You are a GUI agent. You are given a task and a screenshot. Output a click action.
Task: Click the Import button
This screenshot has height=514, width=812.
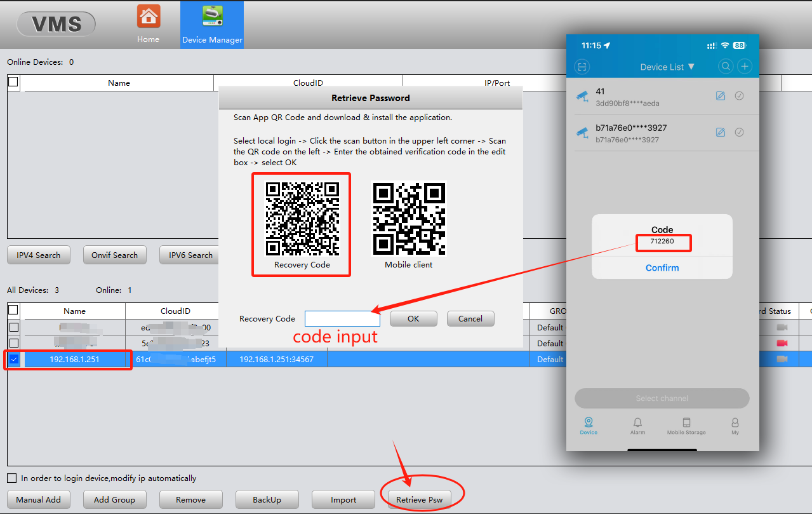point(343,499)
